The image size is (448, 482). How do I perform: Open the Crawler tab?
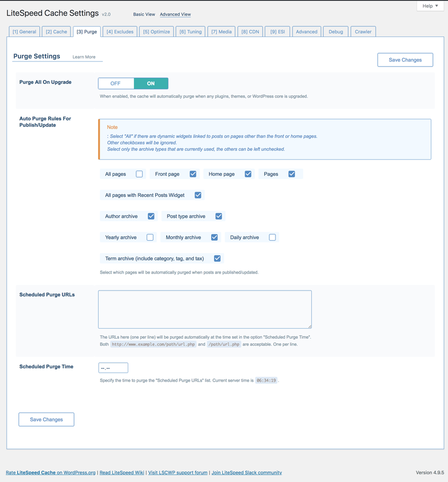[363, 32]
